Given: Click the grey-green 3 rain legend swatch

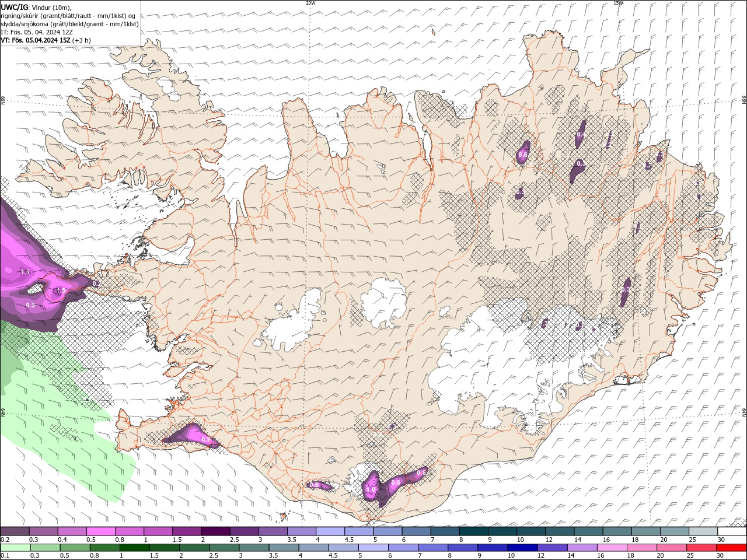Looking at the screenshot, I should pos(254,548).
